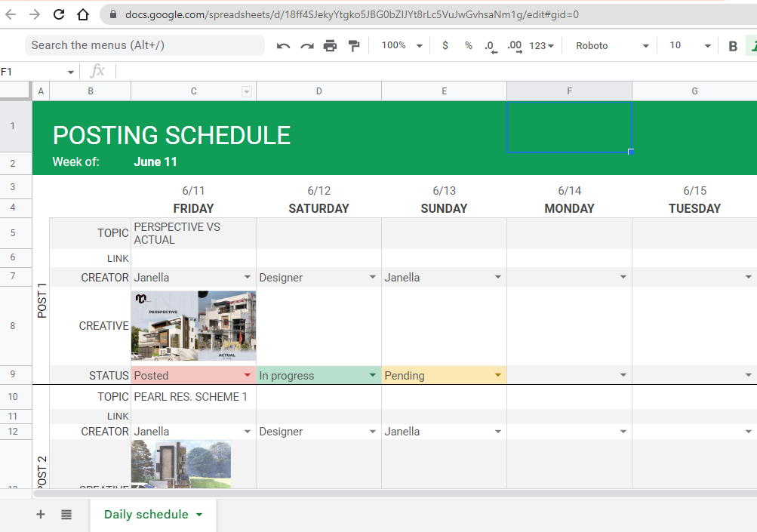The width and height of the screenshot is (757, 532).
Task: Click the green In progress status cell
Action: click(311, 375)
